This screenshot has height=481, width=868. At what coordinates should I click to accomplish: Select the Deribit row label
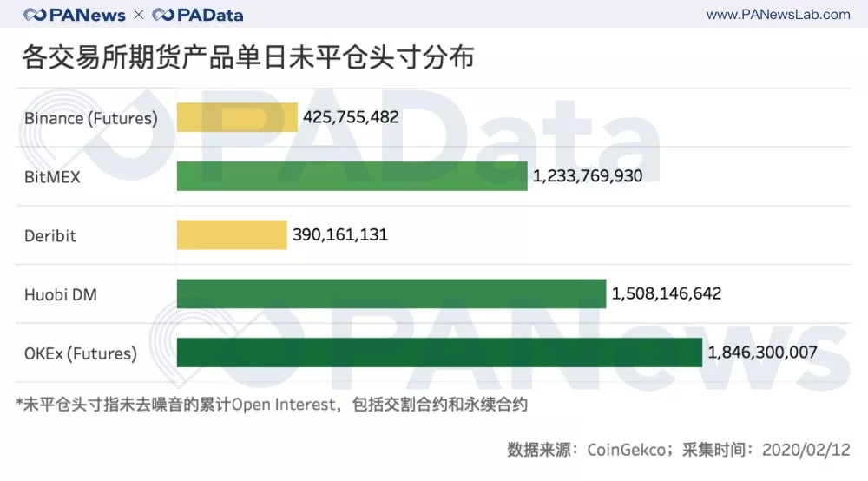pyautogui.click(x=50, y=235)
